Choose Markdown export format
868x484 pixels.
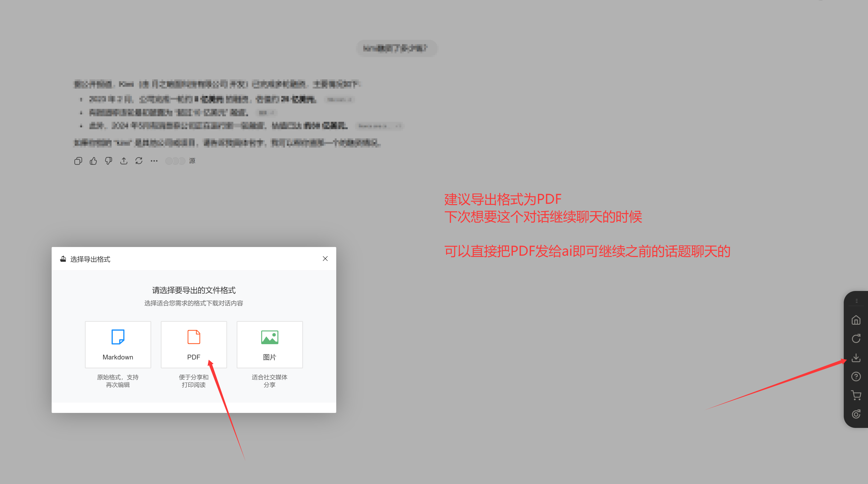point(118,344)
